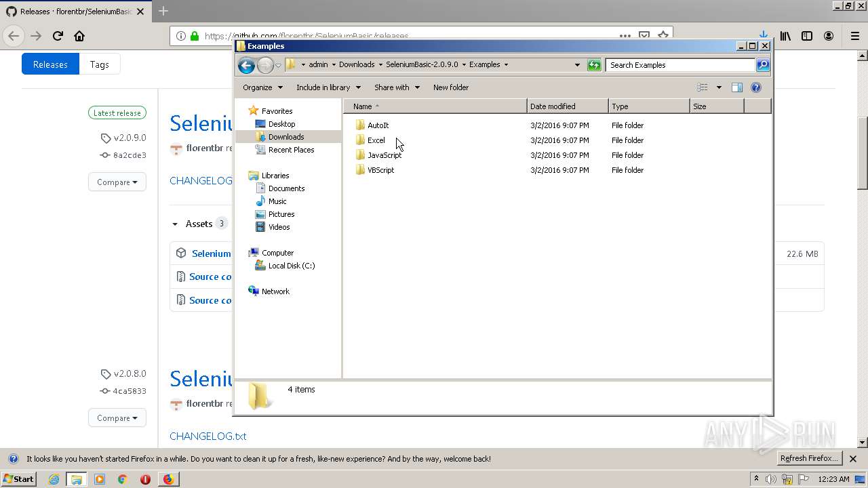Image resolution: width=868 pixels, height=488 pixels.
Task: Open Compare dropdown for v2.0.9.0
Action: click(117, 182)
